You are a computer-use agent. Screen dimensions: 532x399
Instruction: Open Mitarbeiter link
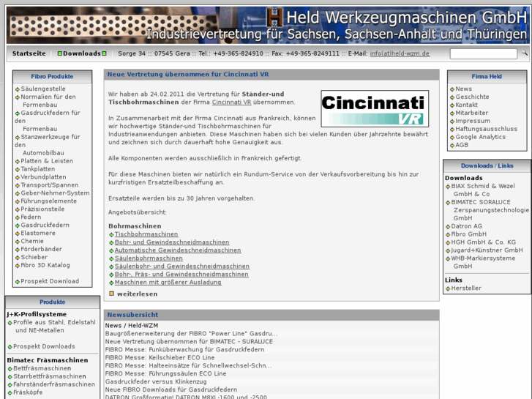(x=471, y=113)
